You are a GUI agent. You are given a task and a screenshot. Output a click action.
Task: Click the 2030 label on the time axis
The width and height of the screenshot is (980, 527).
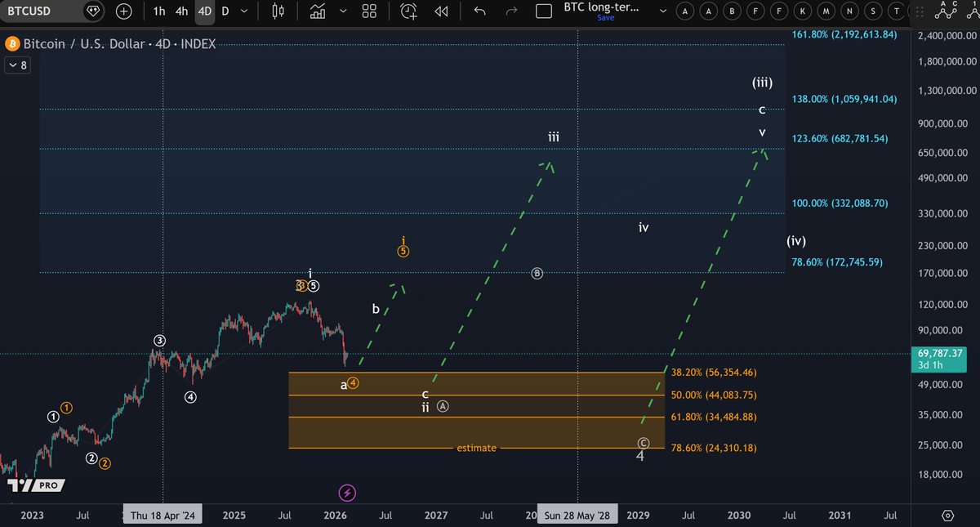click(x=739, y=516)
